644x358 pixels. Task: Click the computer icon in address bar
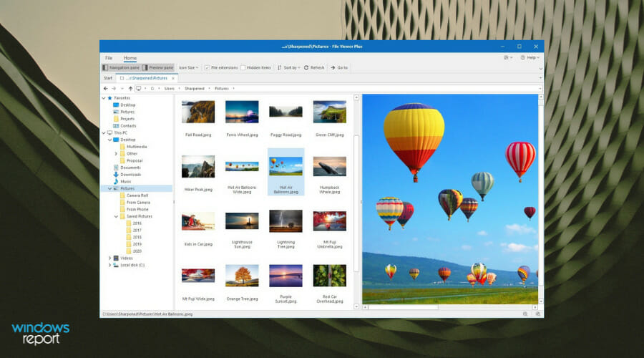(139, 88)
